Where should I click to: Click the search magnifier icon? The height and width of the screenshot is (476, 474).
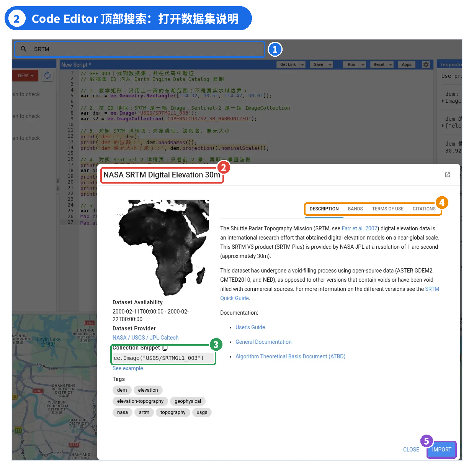23,49
